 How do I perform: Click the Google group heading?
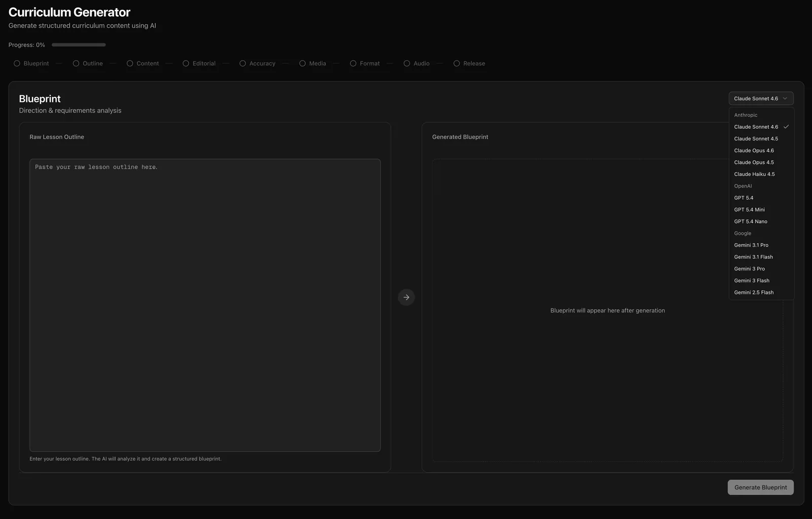click(742, 233)
